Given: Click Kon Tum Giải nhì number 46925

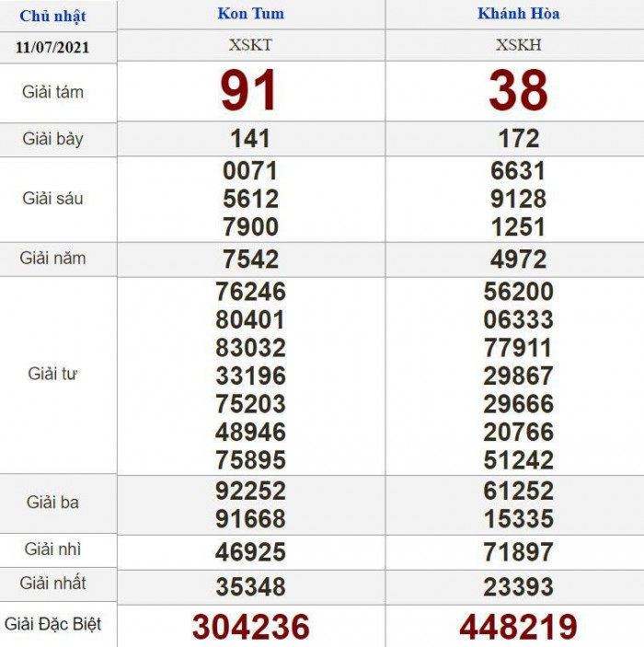Looking at the screenshot, I should [x=250, y=552].
